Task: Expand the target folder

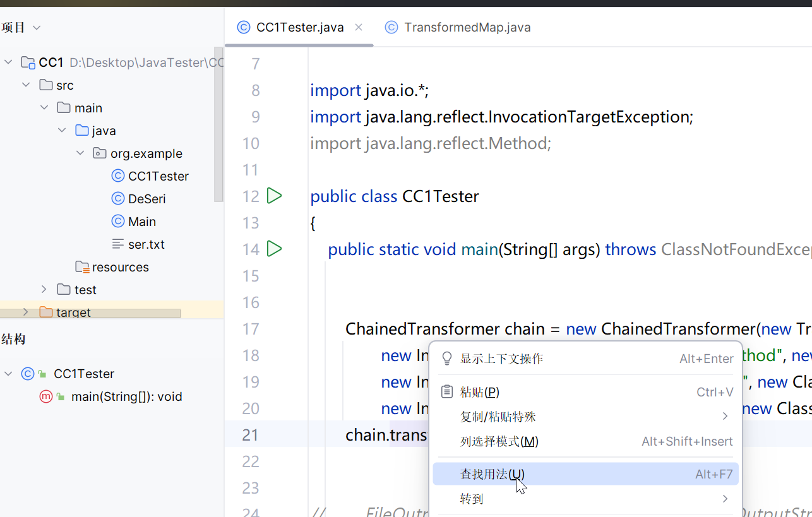Action: coord(26,312)
